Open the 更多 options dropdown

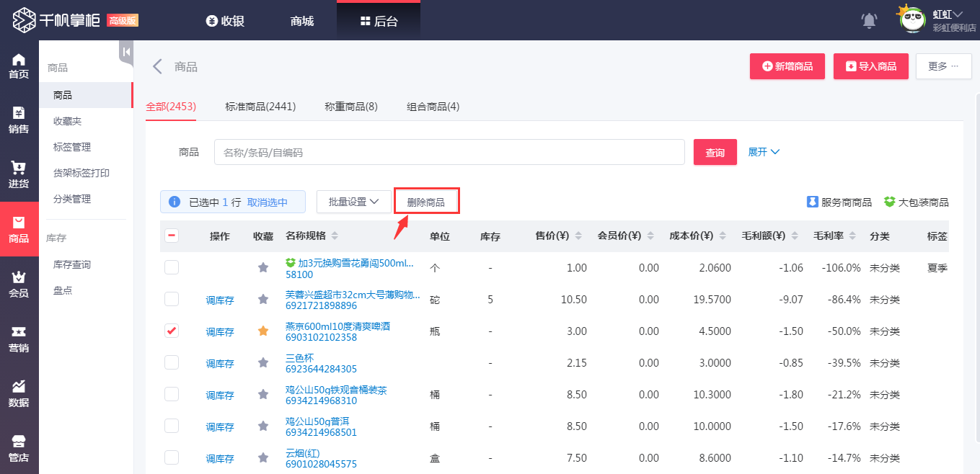[943, 66]
